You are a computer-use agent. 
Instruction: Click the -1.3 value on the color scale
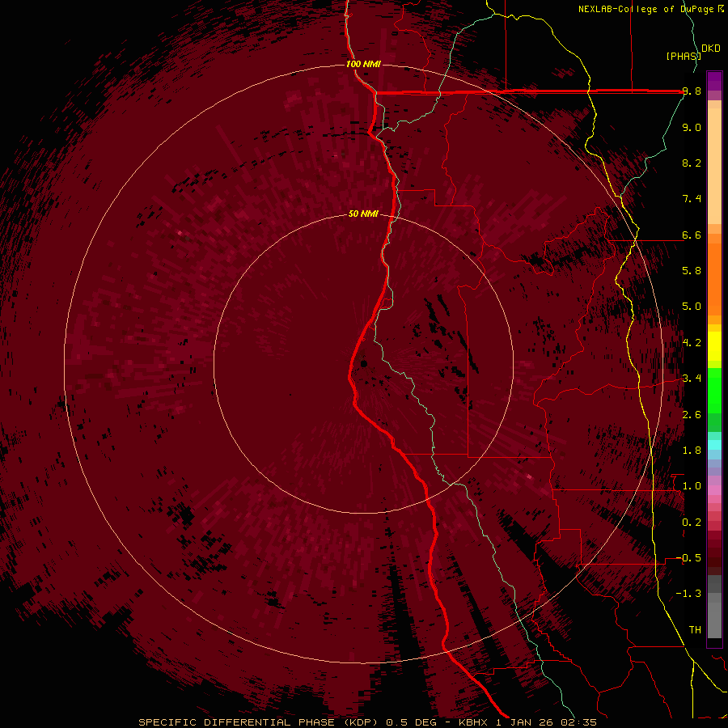(x=688, y=594)
